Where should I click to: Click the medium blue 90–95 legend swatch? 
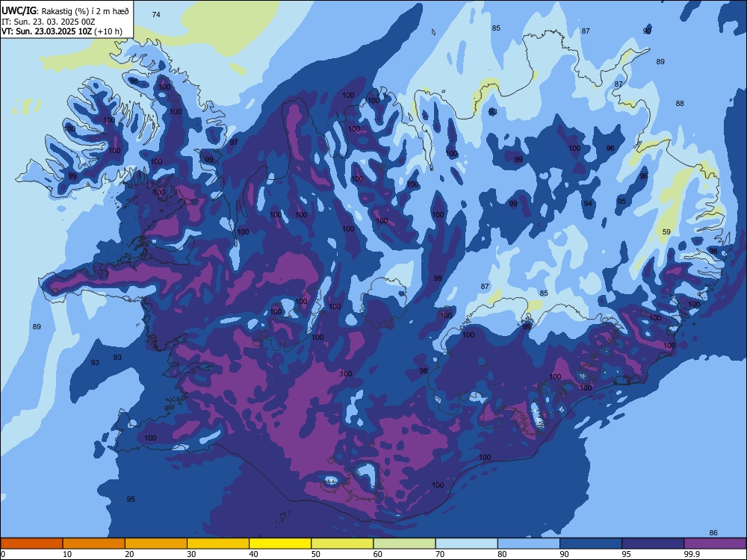pyautogui.click(x=591, y=544)
